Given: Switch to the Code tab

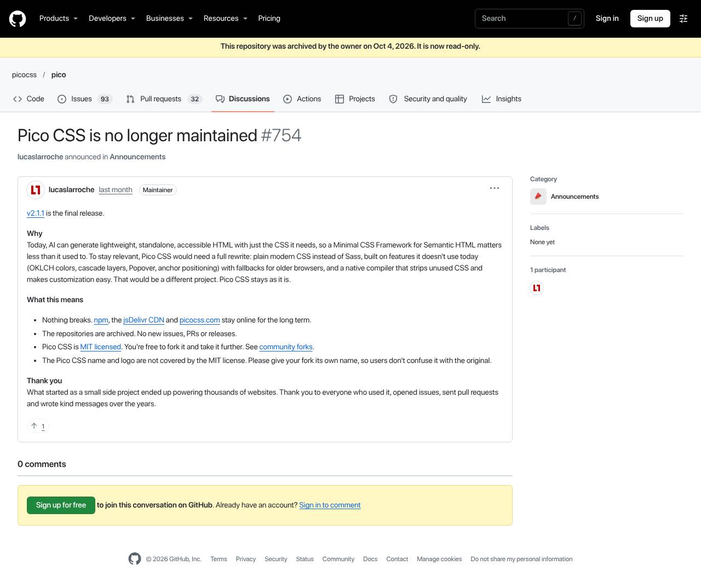Looking at the screenshot, I should [28, 99].
